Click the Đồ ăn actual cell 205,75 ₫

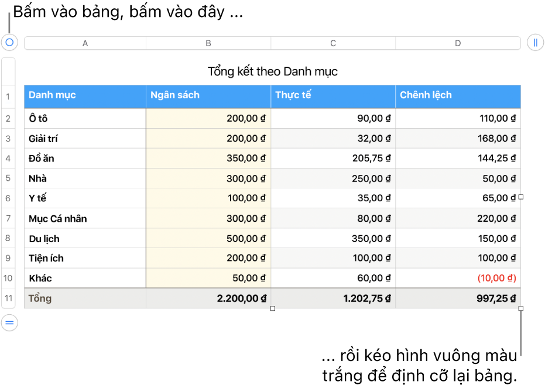click(333, 159)
